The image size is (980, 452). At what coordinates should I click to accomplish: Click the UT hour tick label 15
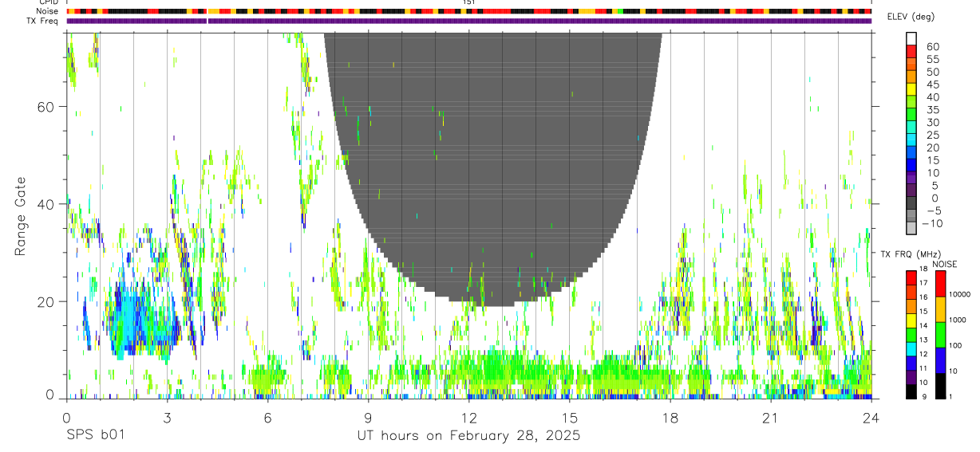569,417
